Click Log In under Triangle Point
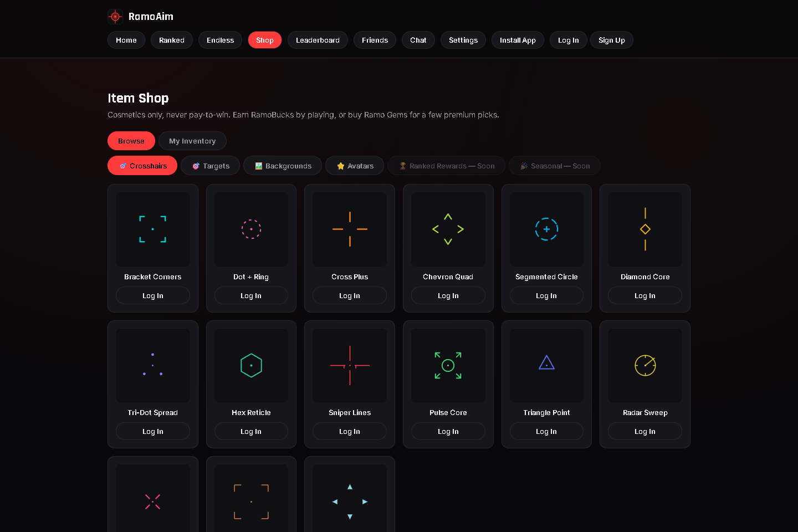Screen dimensions: 798x532 546,431
